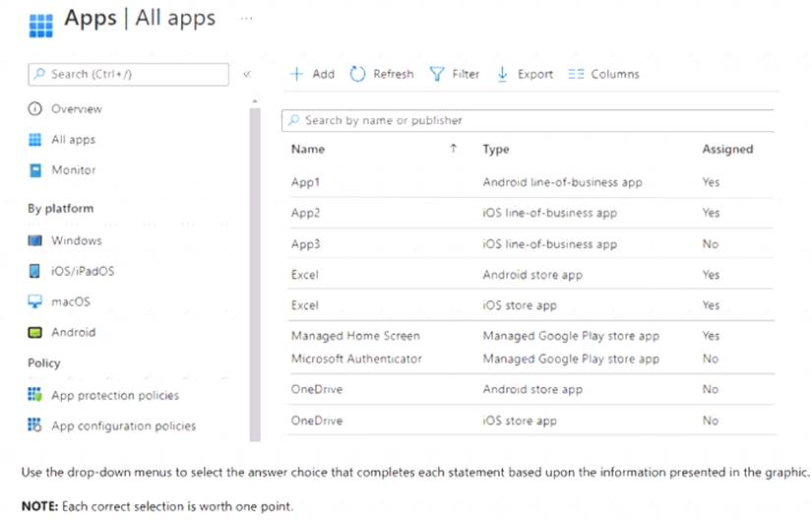Click the circular Refresh icon
Image resolution: width=812 pixels, height=520 pixels.
coord(357,74)
